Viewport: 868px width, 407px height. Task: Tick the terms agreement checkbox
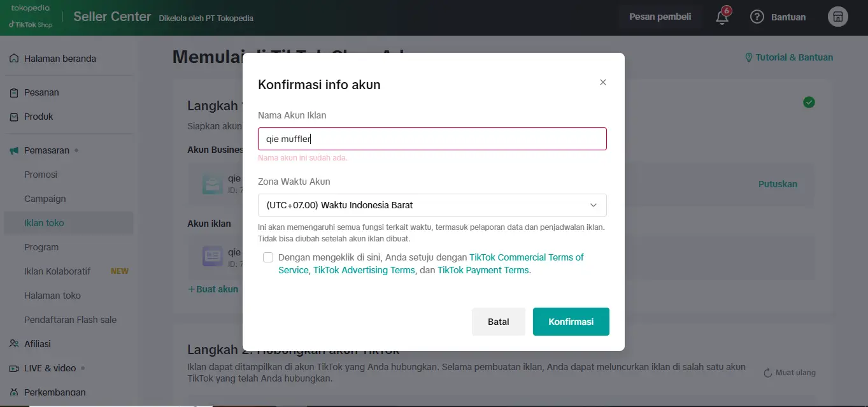click(268, 257)
